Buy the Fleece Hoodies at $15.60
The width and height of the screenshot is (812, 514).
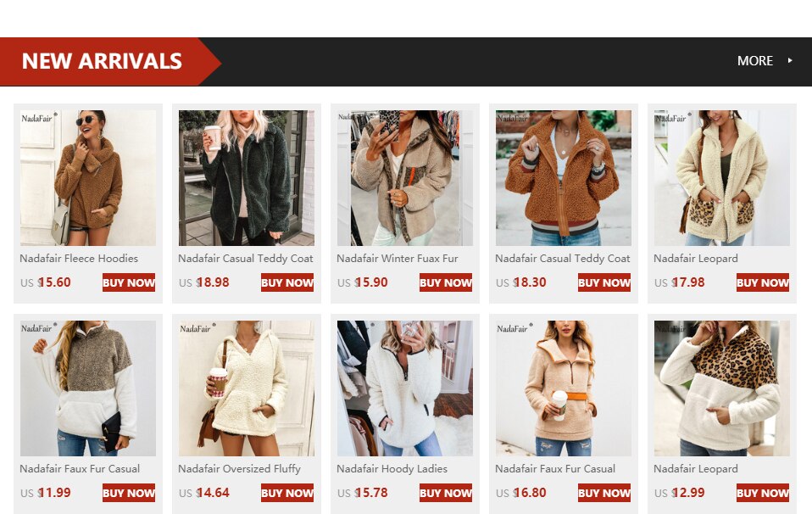(129, 282)
